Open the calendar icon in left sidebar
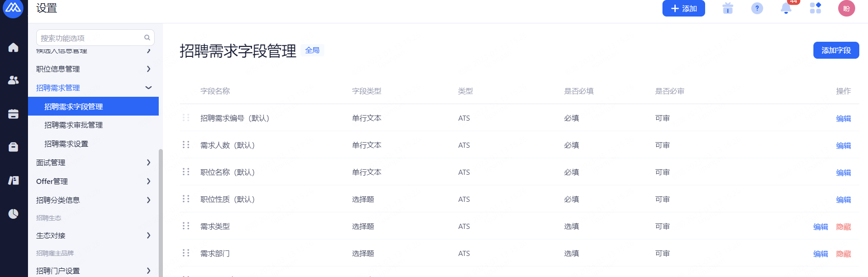The image size is (868, 277). pyautogui.click(x=13, y=114)
